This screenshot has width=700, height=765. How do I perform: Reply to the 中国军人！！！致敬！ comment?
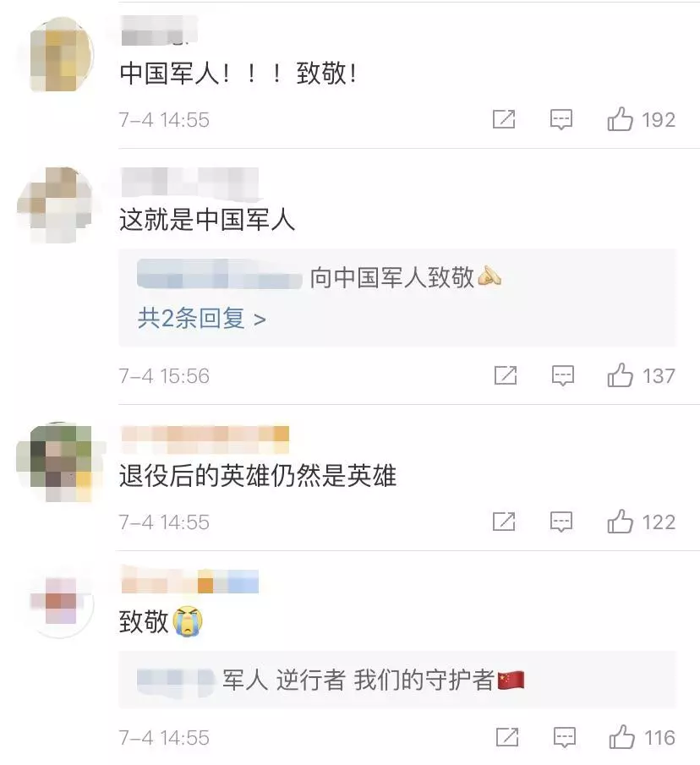click(x=561, y=119)
